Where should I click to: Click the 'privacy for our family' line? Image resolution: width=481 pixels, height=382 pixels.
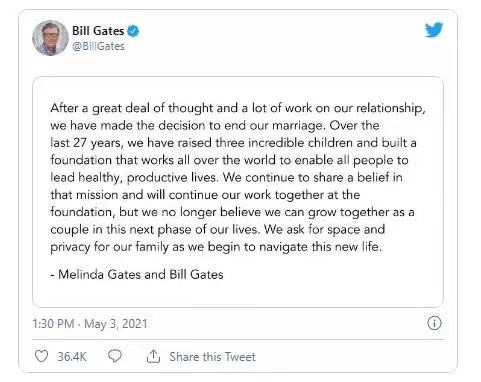[x=216, y=247]
